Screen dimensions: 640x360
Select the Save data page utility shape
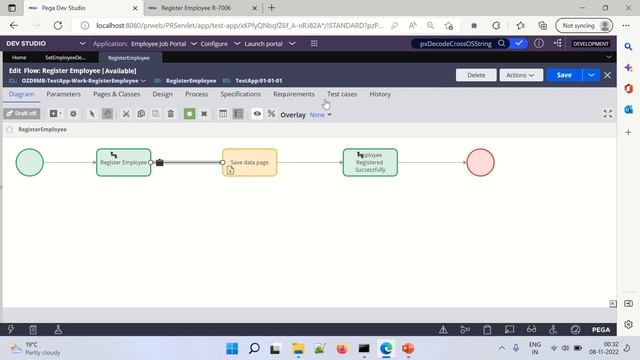(x=249, y=162)
